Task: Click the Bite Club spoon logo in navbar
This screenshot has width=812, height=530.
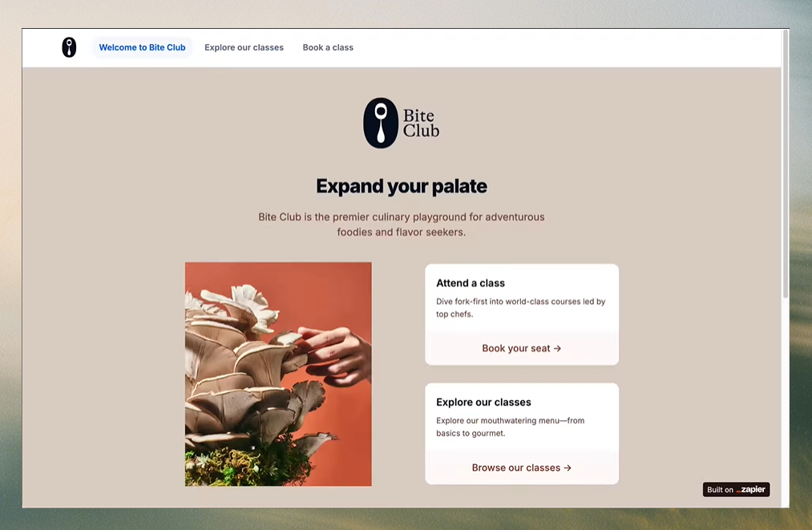Action: point(69,47)
